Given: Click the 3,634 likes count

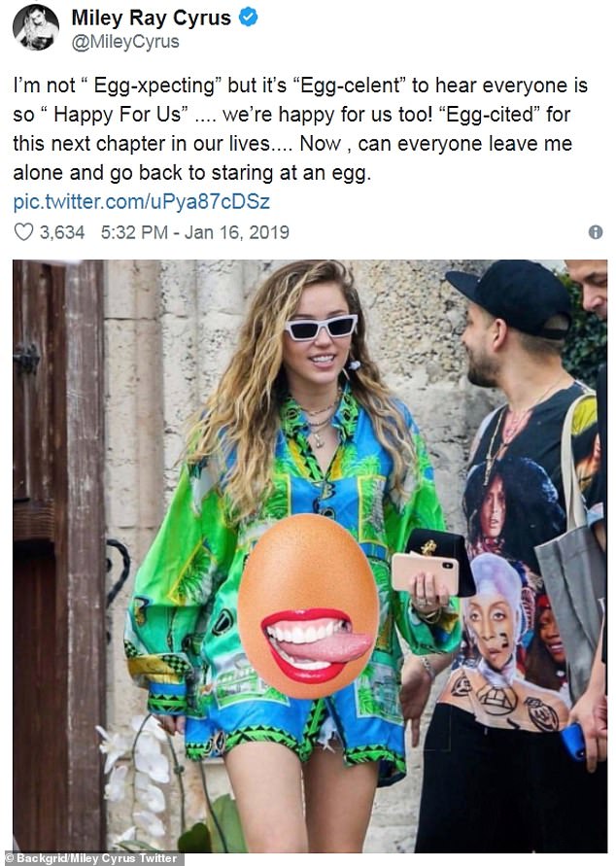Looking at the screenshot, I should tap(62, 232).
